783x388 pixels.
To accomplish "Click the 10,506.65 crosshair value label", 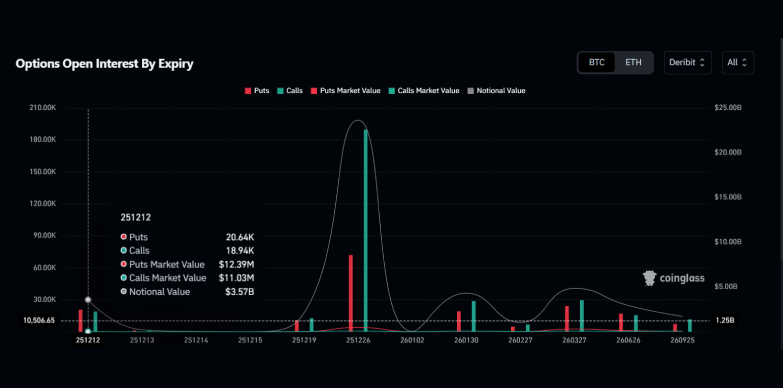I will [38, 321].
